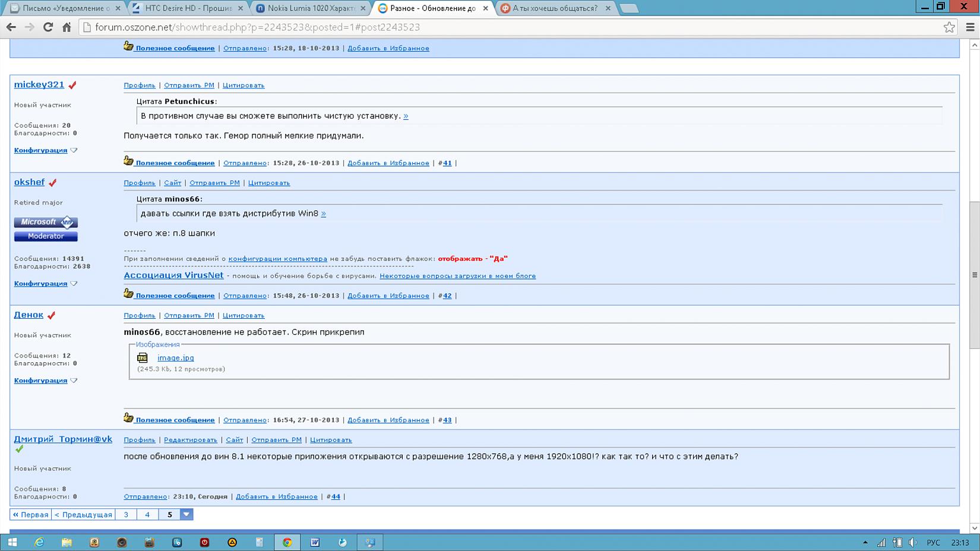Switch to the Nokia Lumia 1020 tab
This screenshot has height=551, width=980.
point(311,8)
